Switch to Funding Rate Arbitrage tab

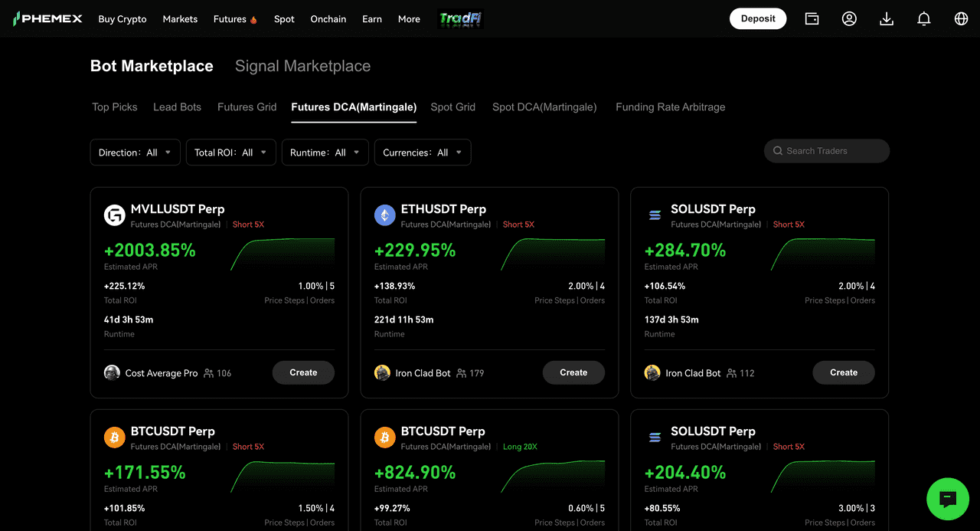pyautogui.click(x=671, y=107)
